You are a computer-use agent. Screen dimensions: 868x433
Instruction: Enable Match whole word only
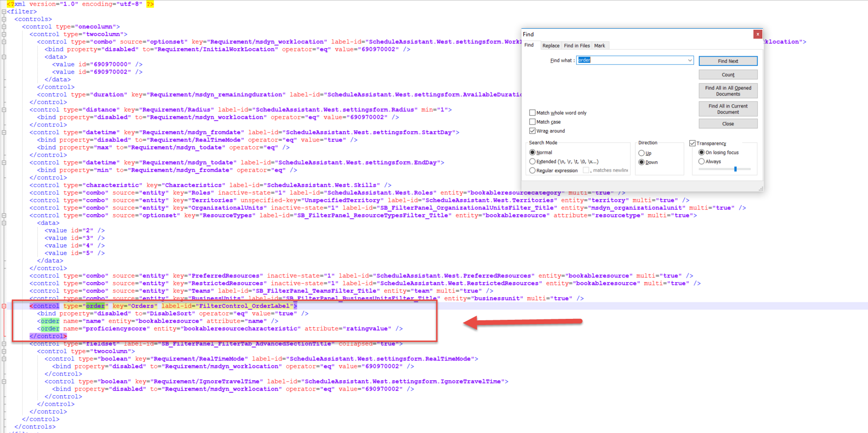click(x=532, y=112)
